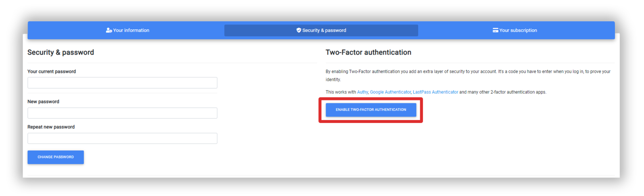Click the Change Password button
Screen dimensions: 644x196
pyautogui.click(x=56, y=157)
